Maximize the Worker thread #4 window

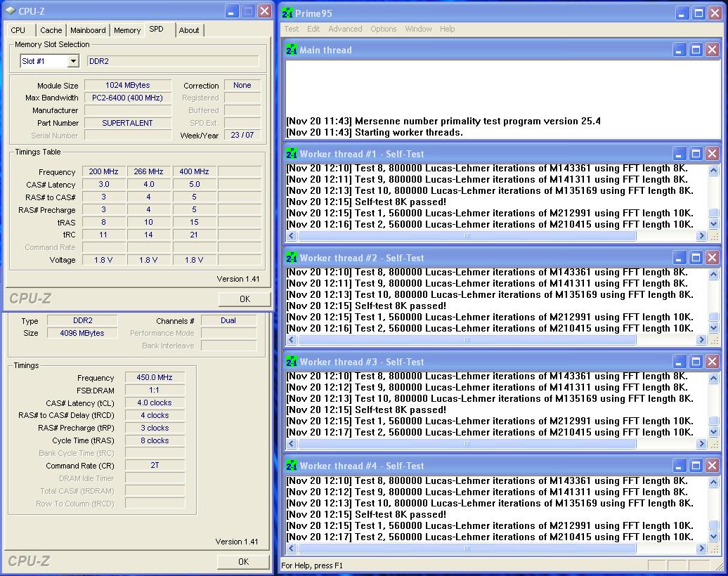696,466
